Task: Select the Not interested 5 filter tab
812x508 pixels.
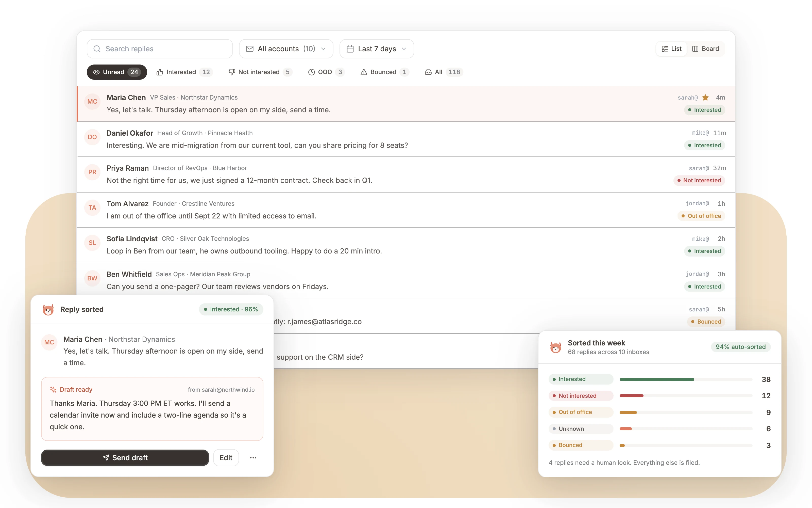Action: (x=260, y=72)
